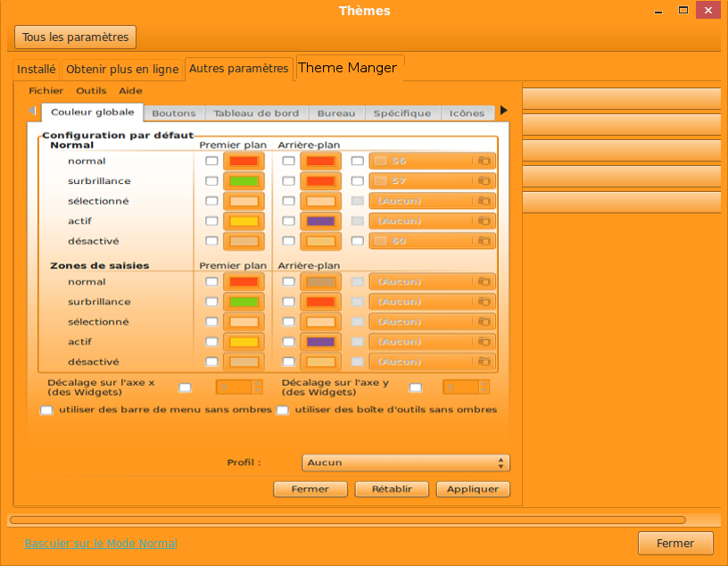
Task: Open the Outils menu
Action: pyautogui.click(x=92, y=91)
